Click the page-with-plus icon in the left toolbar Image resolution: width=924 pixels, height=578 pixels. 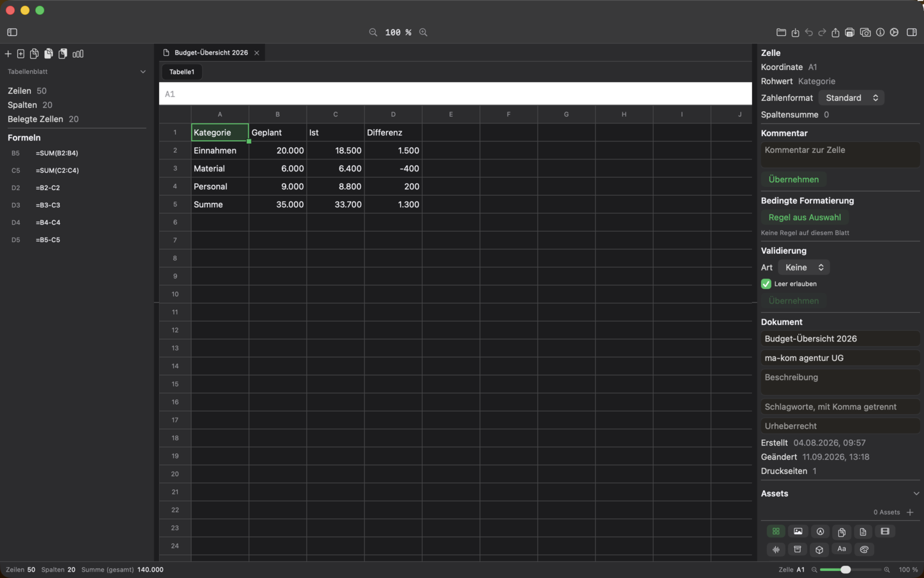pyautogui.click(x=21, y=54)
